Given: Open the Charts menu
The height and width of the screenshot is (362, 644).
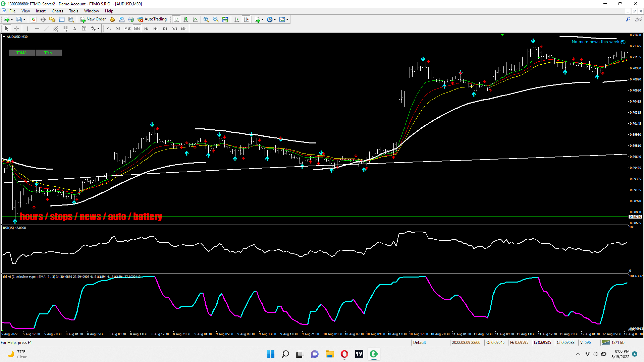Looking at the screenshot, I should tap(57, 11).
